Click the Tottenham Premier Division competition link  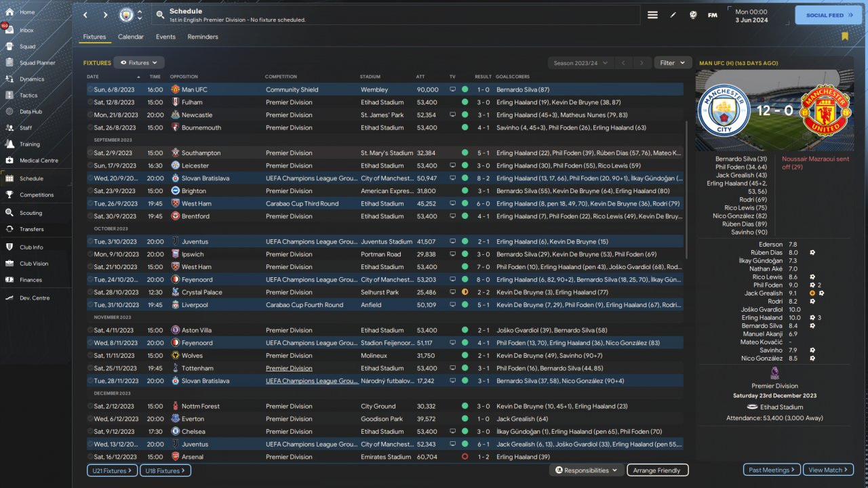(x=289, y=369)
